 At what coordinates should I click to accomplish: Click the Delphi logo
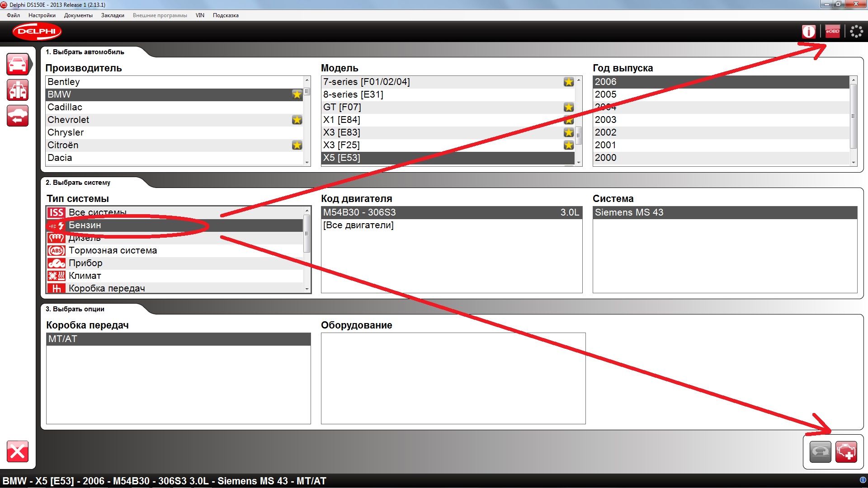pyautogui.click(x=37, y=32)
